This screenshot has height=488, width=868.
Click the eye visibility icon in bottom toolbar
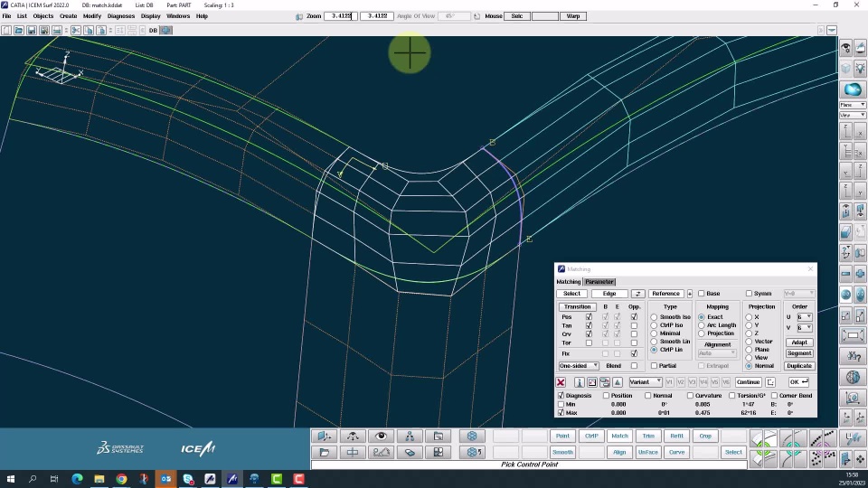click(381, 436)
